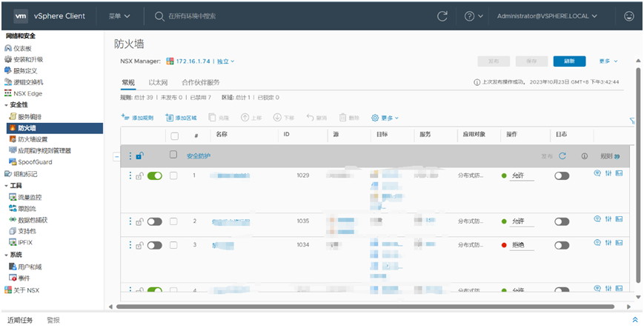644x328 pixels.
Task: Tick the checkbox for rule 1
Action: point(173,175)
